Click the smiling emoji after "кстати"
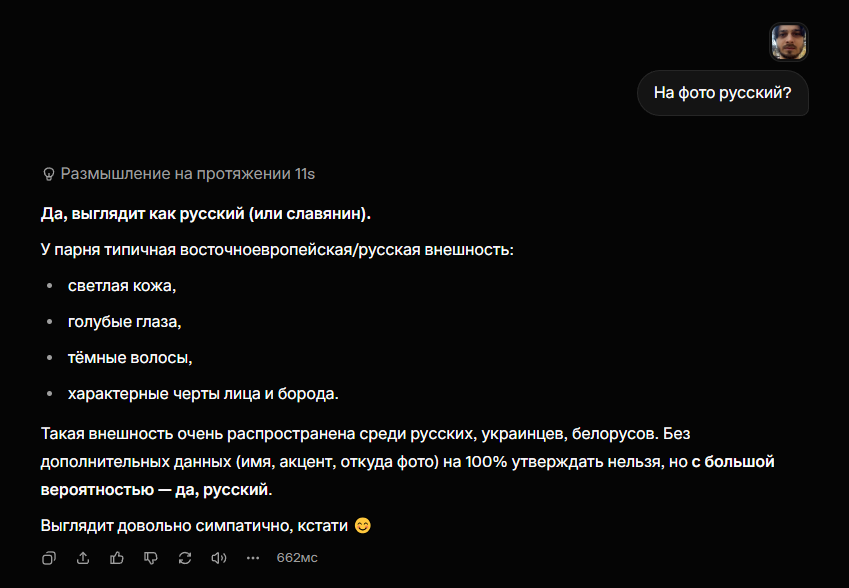This screenshot has width=849, height=588. (x=363, y=526)
